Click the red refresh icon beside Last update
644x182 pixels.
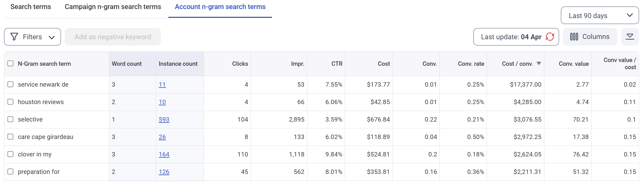pyautogui.click(x=550, y=37)
